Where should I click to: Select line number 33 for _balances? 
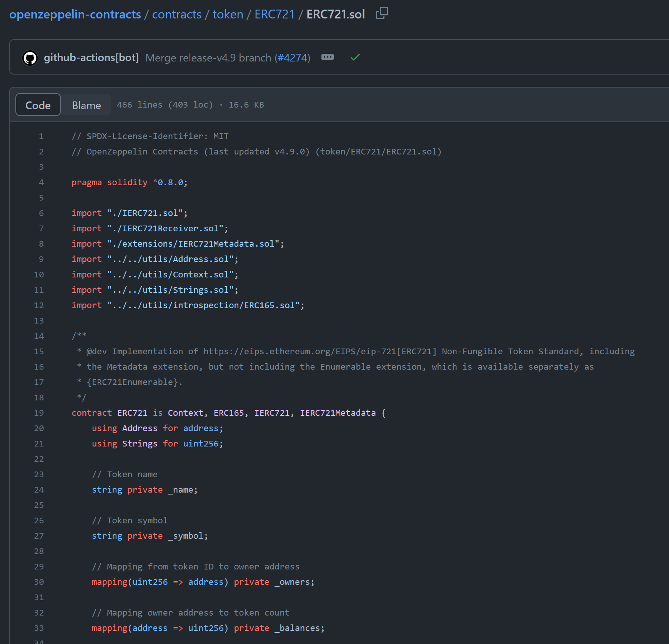coord(39,628)
